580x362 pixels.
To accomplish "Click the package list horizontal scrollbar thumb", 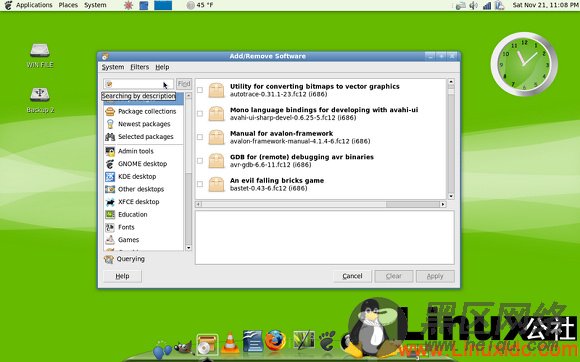I will [412, 204].
